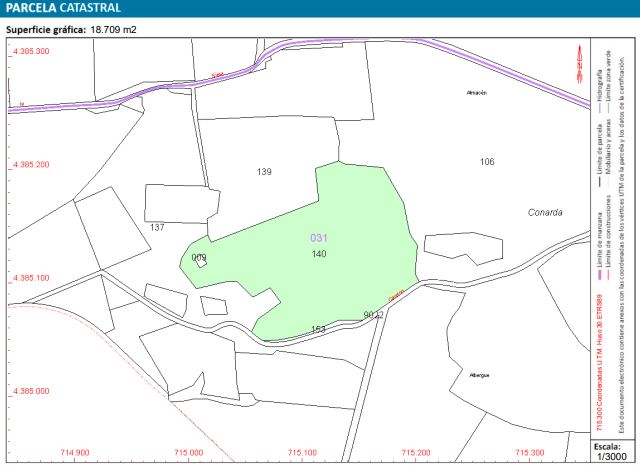Select the Superficie gráfica 18.709 m2 text
640x471 pixels.
click(71, 30)
